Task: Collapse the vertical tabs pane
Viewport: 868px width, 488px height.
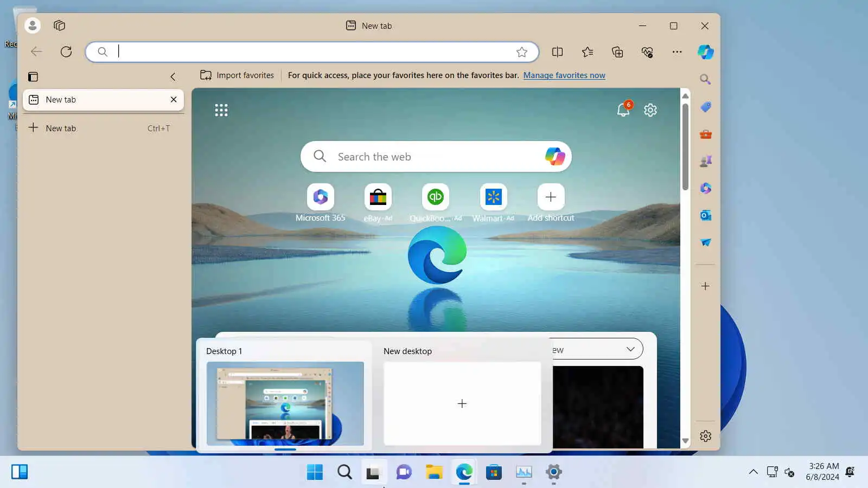Action: pos(173,76)
